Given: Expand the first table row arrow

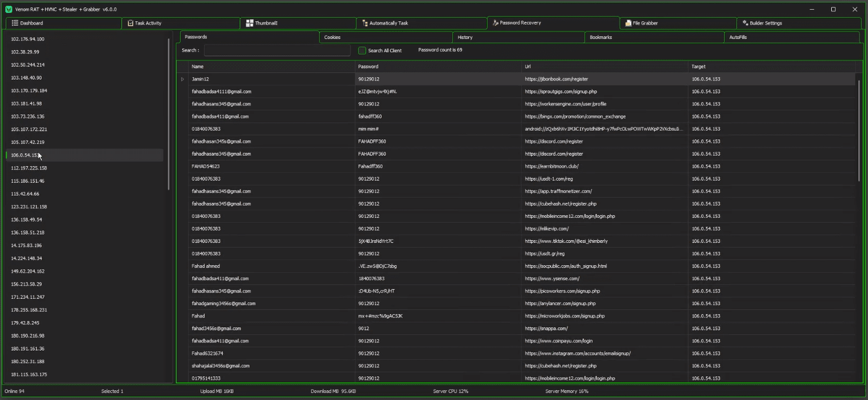Looking at the screenshot, I should point(182,79).
